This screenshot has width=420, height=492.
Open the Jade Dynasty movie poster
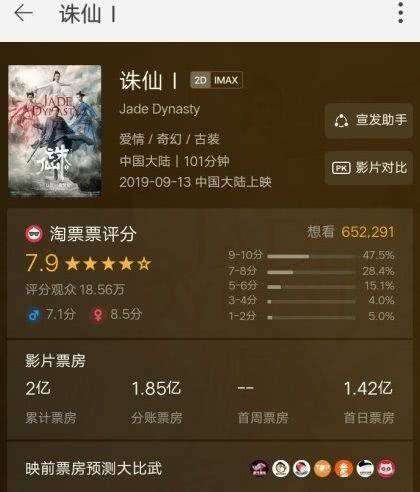click(x=55, y=131)
